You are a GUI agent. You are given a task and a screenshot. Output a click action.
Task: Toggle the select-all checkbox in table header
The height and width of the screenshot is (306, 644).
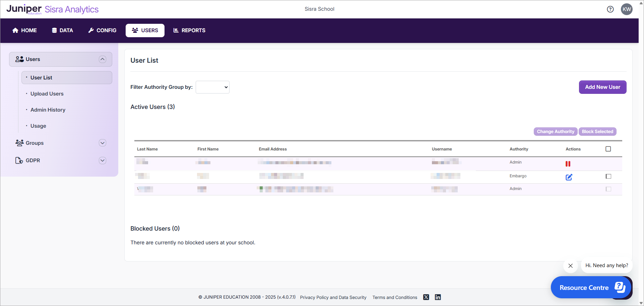click(x=608, y=149)
